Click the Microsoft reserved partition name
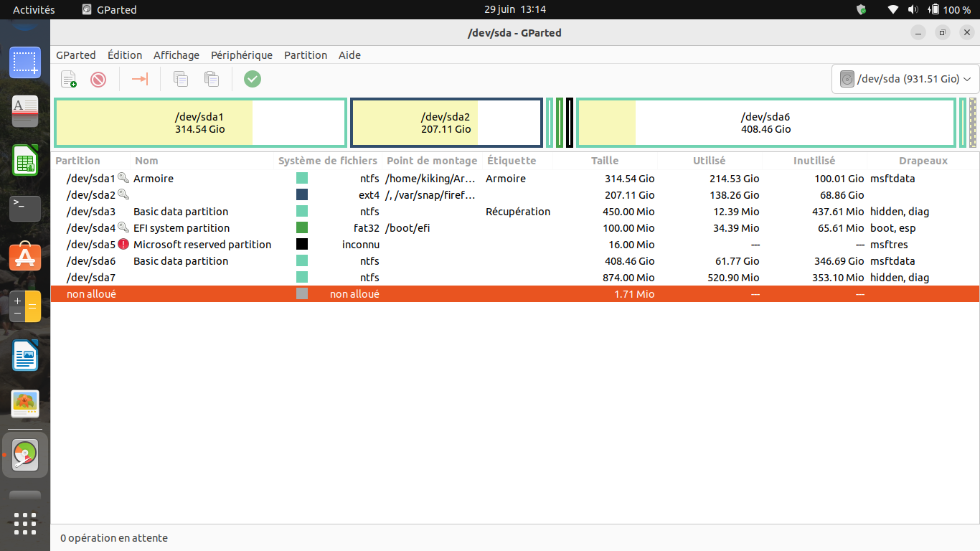The width and height of the screenshot is (980, 551). pyautogui.click(x=202, y=244)
